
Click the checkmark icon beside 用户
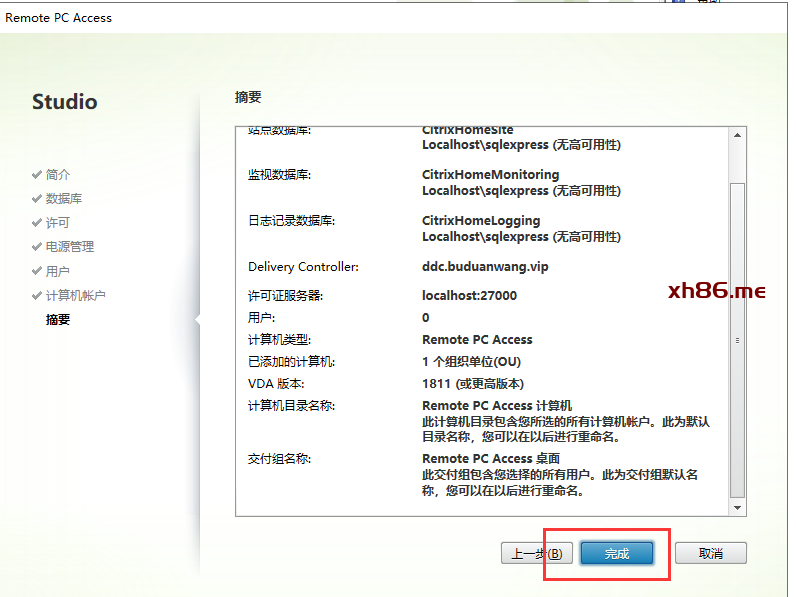37,271
